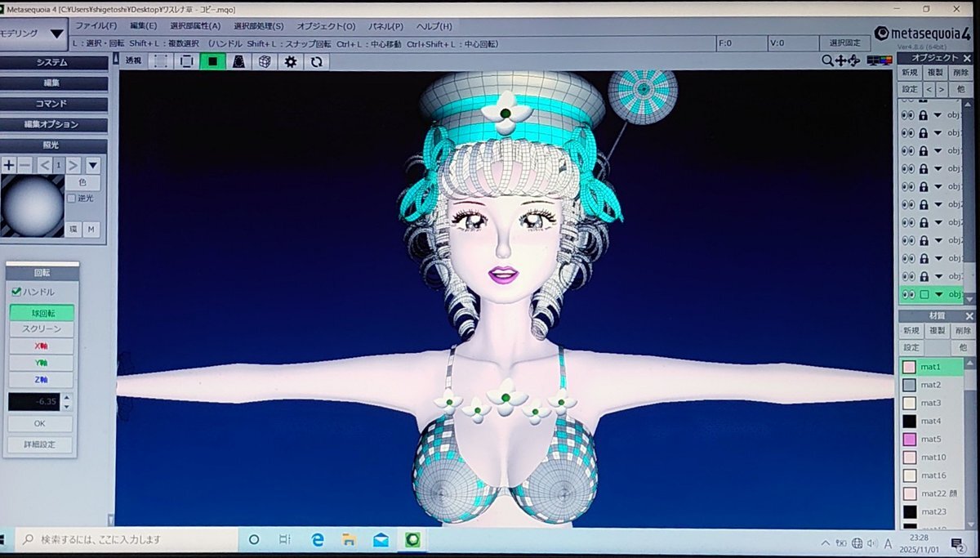Open Task View from the taskbar
The width and height of the screenshot is (980, 558).
pos(285,539)
